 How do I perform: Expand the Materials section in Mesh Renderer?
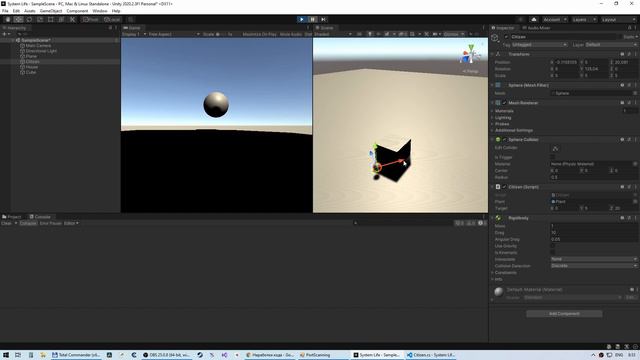pos(493,111)
